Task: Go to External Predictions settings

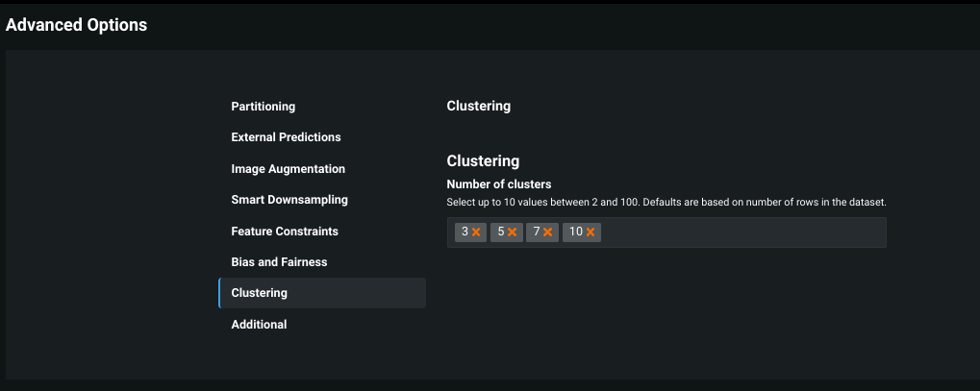Action: (286, 137)
